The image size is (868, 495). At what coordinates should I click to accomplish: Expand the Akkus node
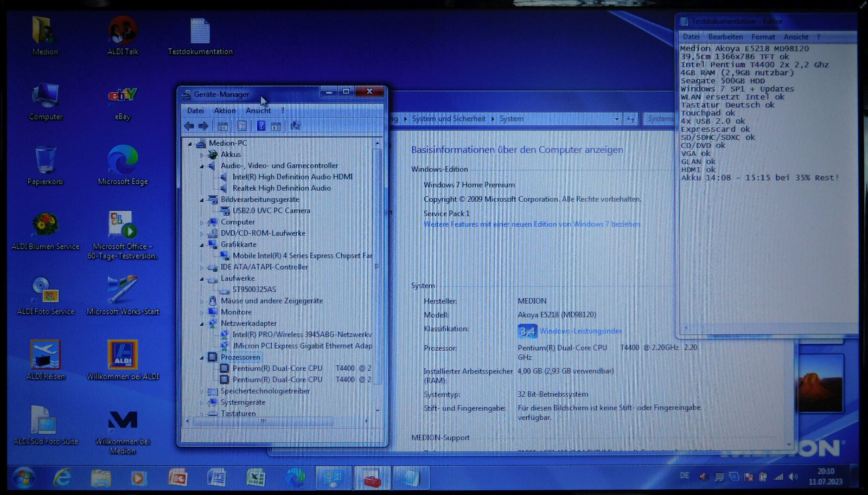pos(202,155)
